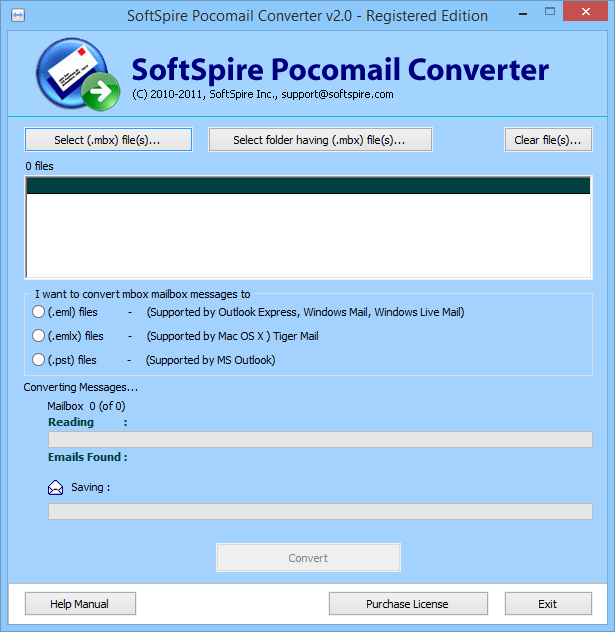Viewport: 615px width, 632px height.
Task: Maximize the Pocomail Converter window
Action: point(550,11)
